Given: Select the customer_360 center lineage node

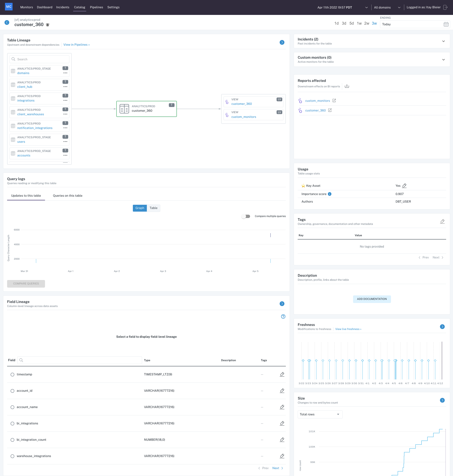Looking at the screenshot, I should (147, 109).
